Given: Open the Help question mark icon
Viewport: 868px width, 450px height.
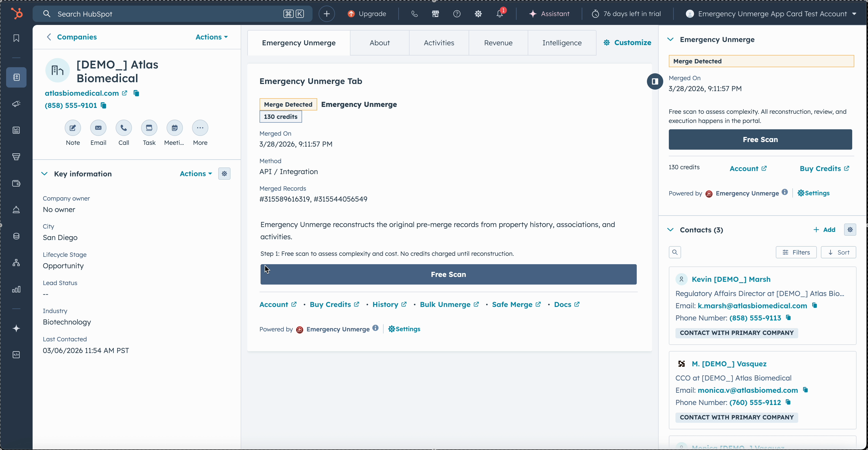Looking at the screenshot, I should pyautogui.click(x=457, y=14).
